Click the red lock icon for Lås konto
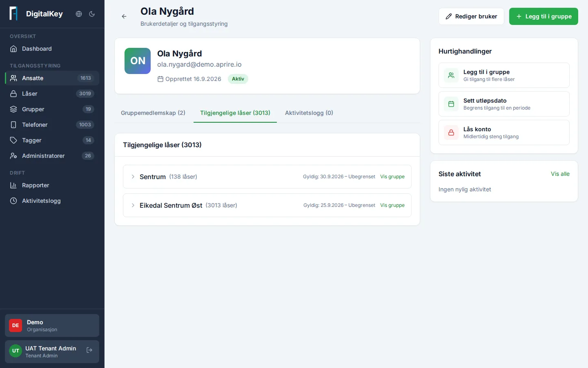Screen dimensions: 588x368 451,132
